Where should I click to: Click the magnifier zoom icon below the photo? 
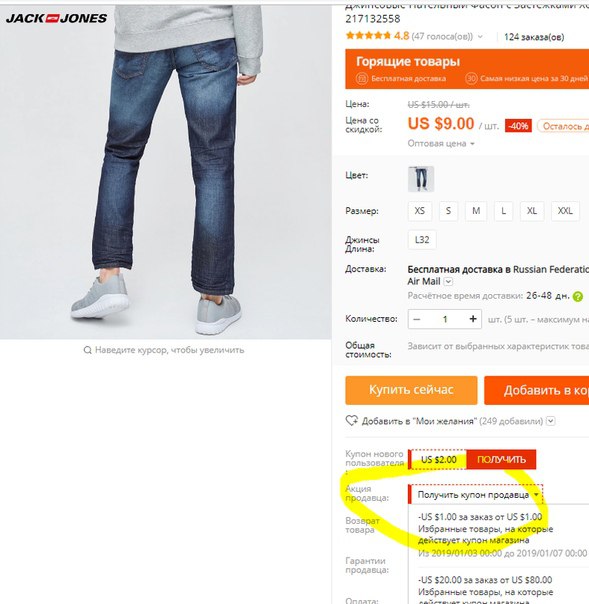[87, 350]
